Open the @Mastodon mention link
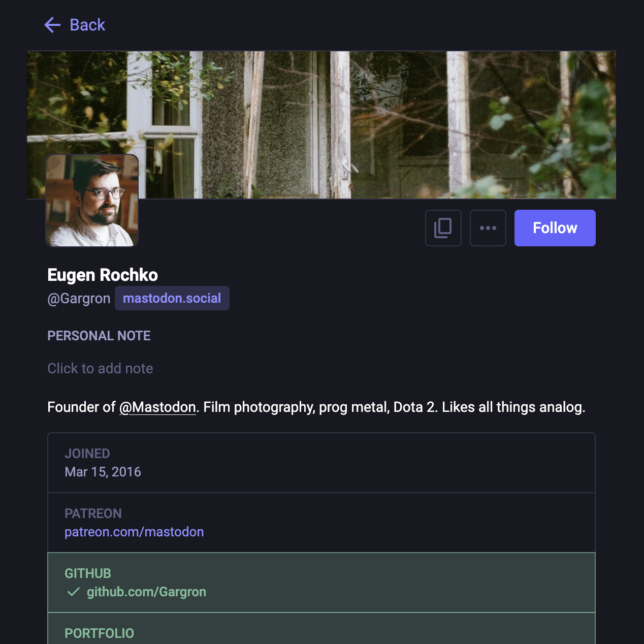The width and height of the screenshot is (644, 644). coord(157,407)
